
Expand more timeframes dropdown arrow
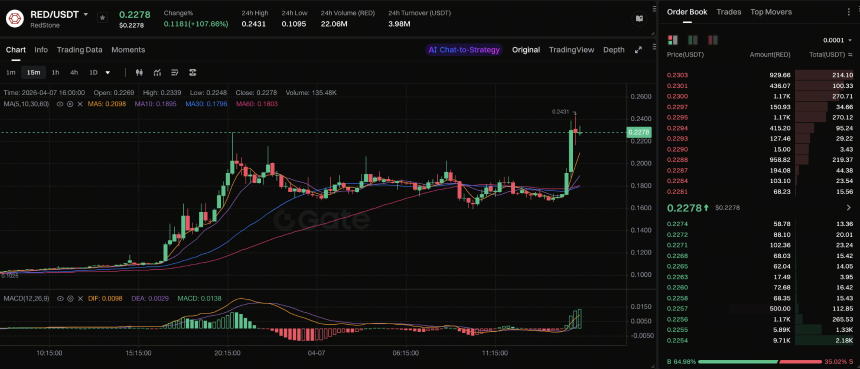click(x=108, y=72)
